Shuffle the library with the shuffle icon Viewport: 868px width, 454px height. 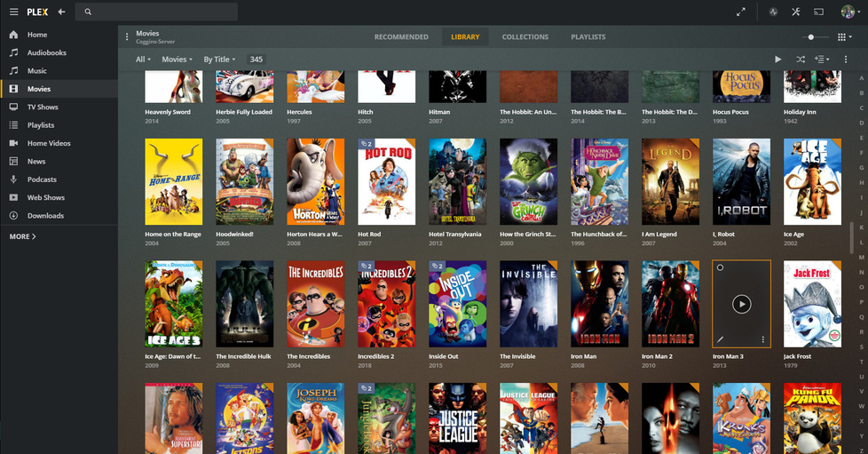pos(801,60)
